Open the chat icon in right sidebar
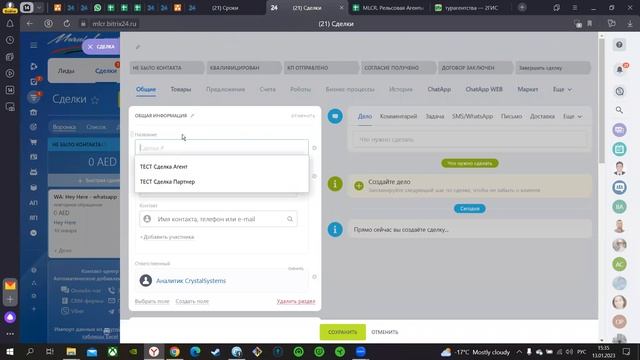Screen dimensions: 640x360 click(x=619, y=130)
